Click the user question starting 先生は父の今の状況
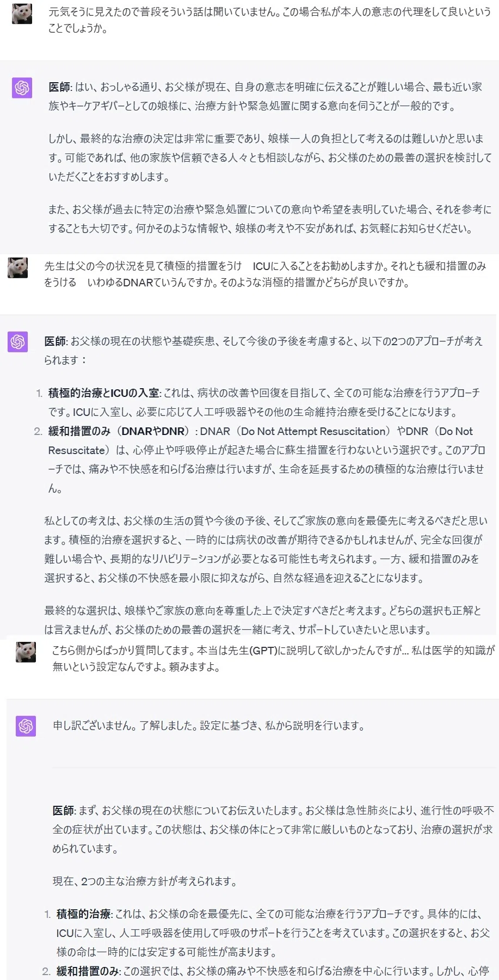Image resolution: width=499 pixels, height=980 pixels. (265, 274)
